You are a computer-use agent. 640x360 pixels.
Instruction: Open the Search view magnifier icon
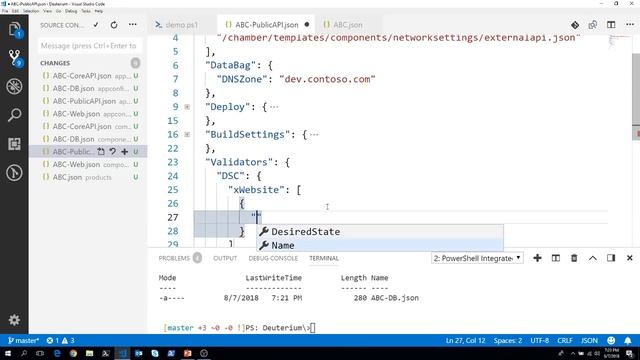click(14, 115)
